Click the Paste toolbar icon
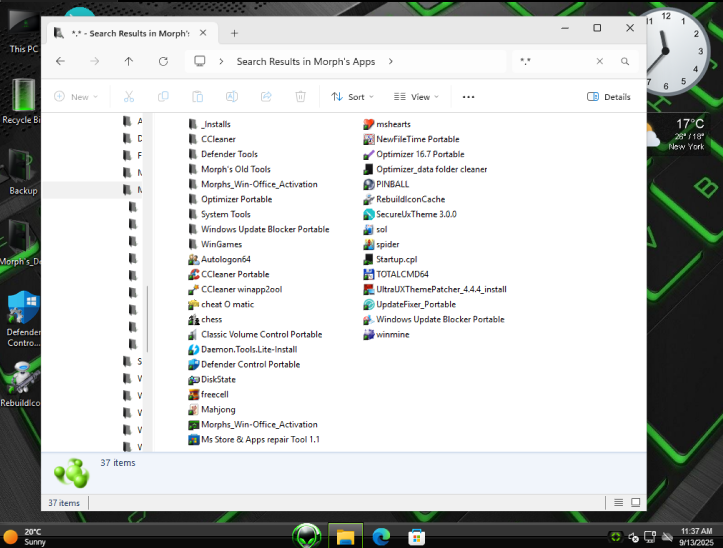 pos(197,97)
